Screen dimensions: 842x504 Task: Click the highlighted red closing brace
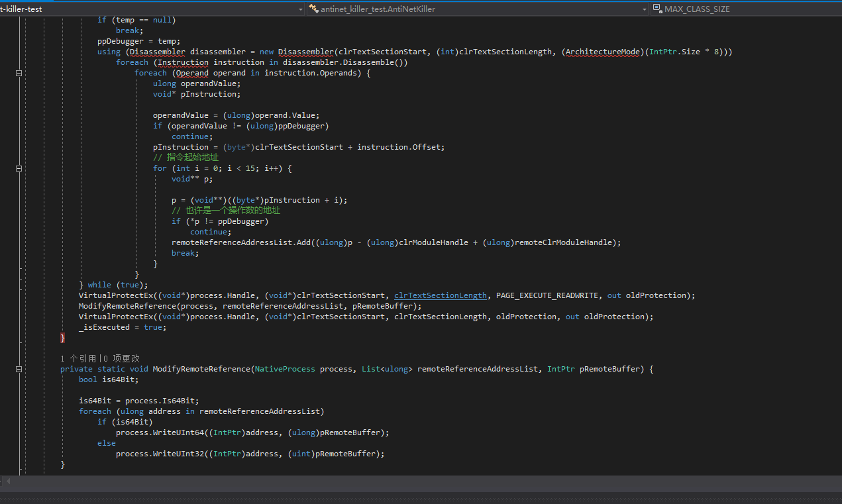click(63, 338)
